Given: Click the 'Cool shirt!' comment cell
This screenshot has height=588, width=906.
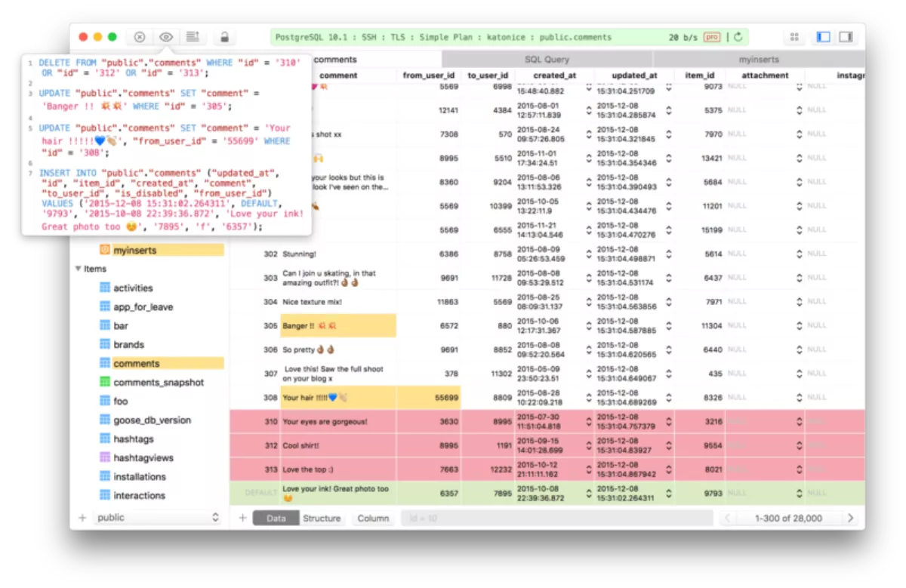Looking at the screenshot, I should (338, 445).
